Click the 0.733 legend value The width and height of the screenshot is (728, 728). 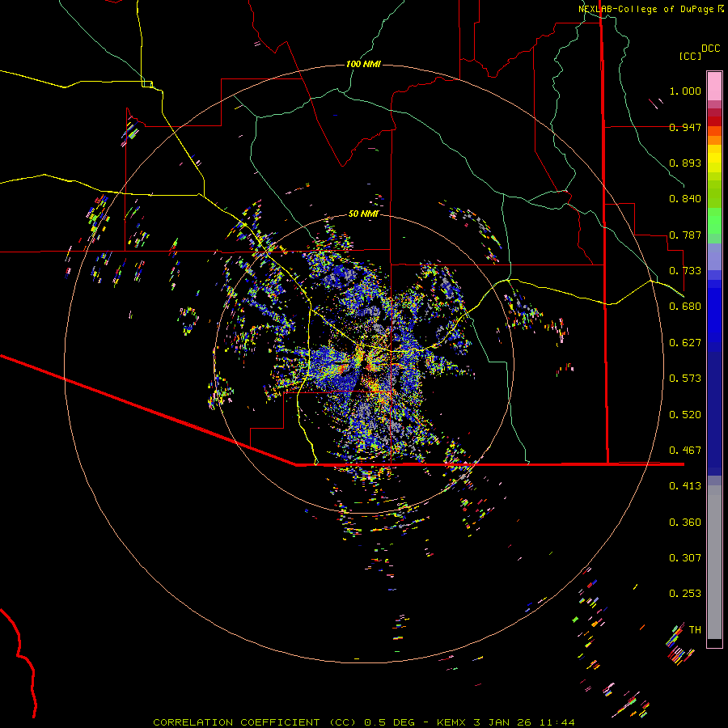coord(685,271)
